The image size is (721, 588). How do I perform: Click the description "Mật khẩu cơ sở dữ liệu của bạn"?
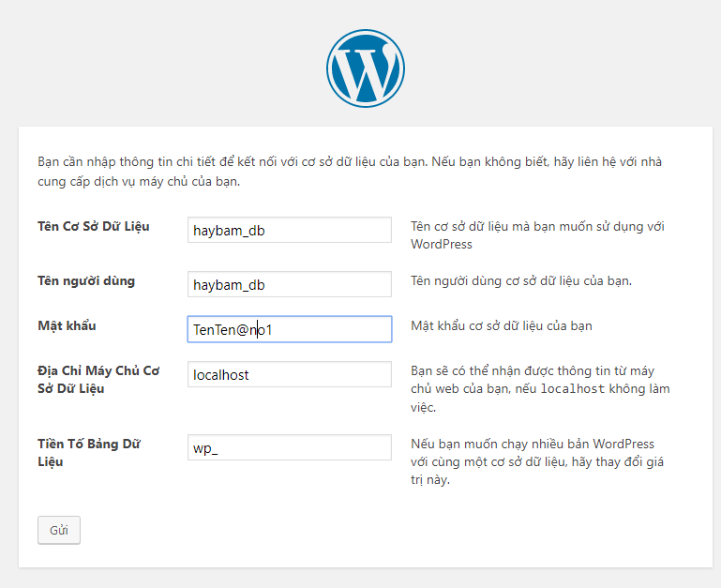point(502,325)
